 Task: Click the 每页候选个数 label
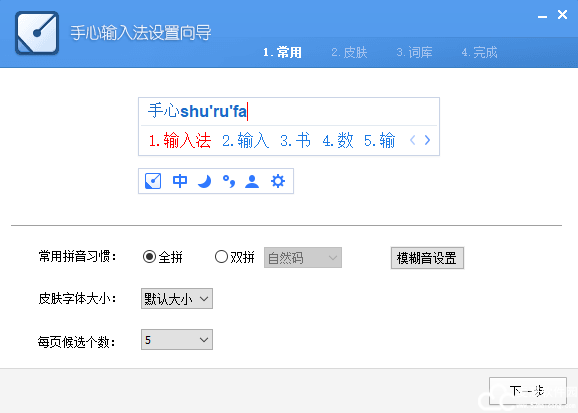pyautogui.click(x=77, y=342)
